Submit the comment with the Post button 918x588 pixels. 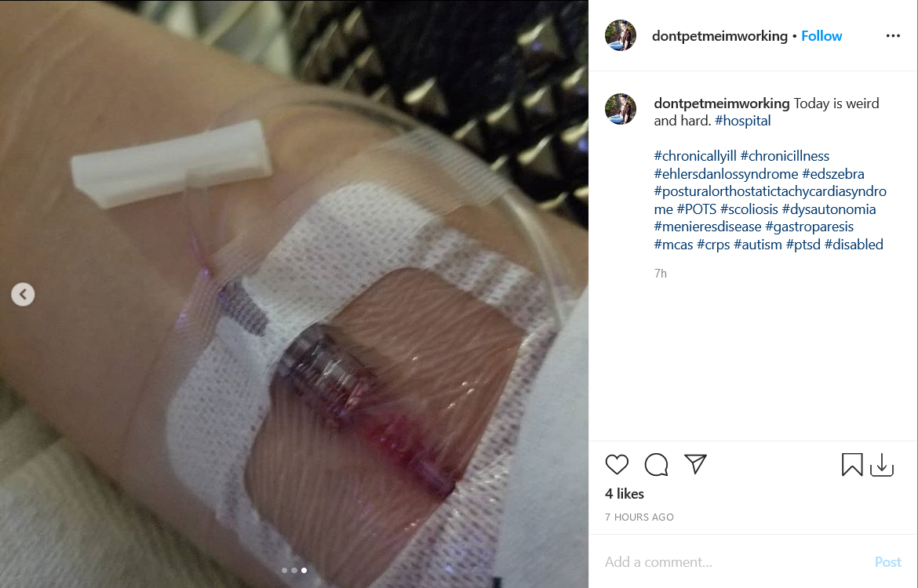pyautogui.click(x=887, y=561)
